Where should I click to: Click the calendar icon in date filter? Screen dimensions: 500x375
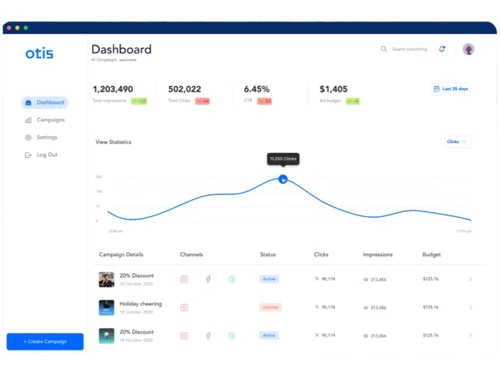pyautogui.click(x=436, y=89)
